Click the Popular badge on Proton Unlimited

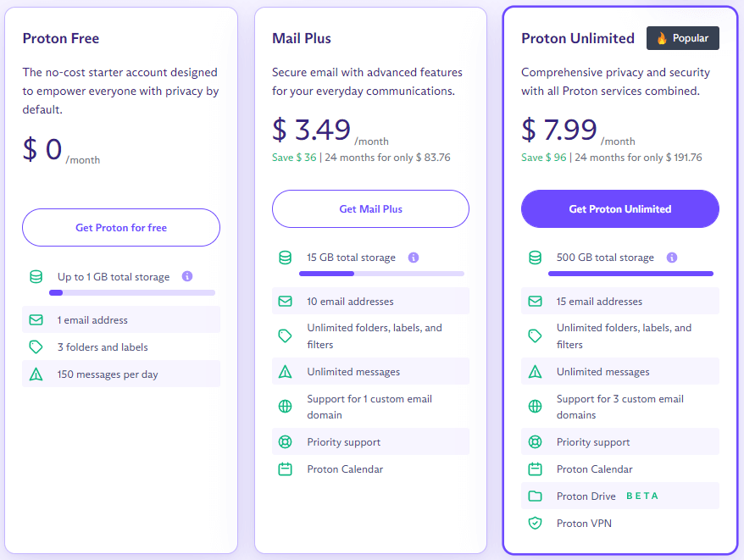[683, 38]
